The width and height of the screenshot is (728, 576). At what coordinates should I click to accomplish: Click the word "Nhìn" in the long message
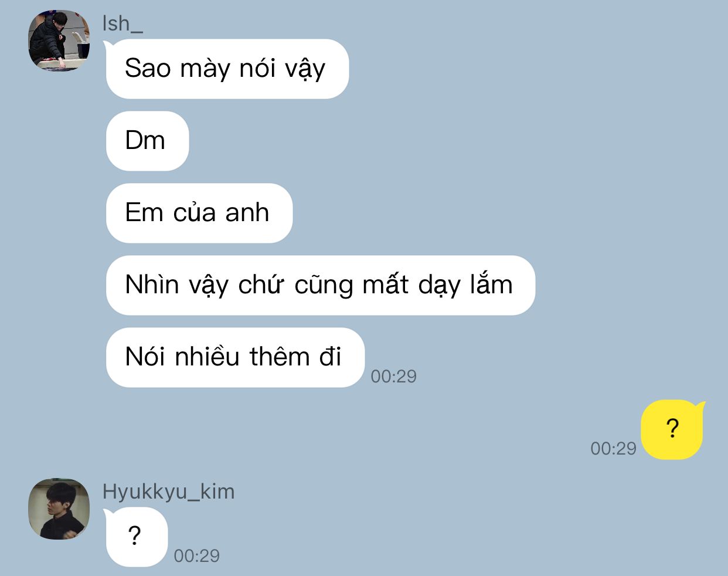[x=152, y=284]
